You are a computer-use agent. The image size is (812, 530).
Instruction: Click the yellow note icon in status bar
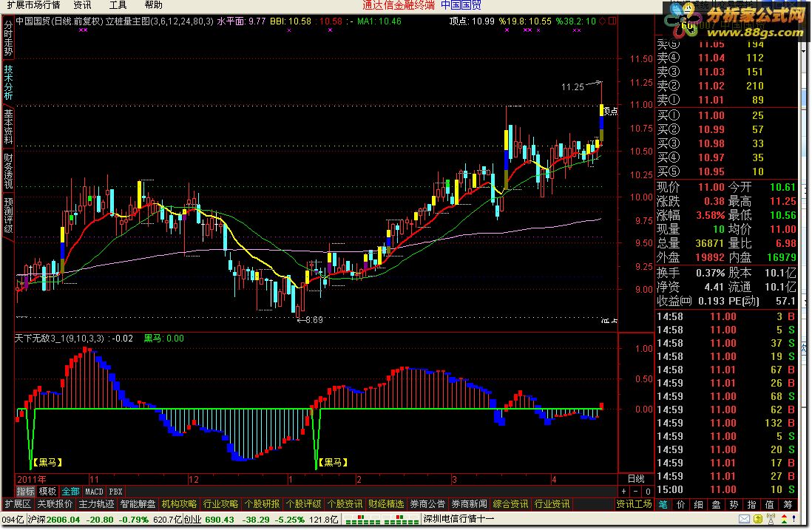[x=757, y=519]
